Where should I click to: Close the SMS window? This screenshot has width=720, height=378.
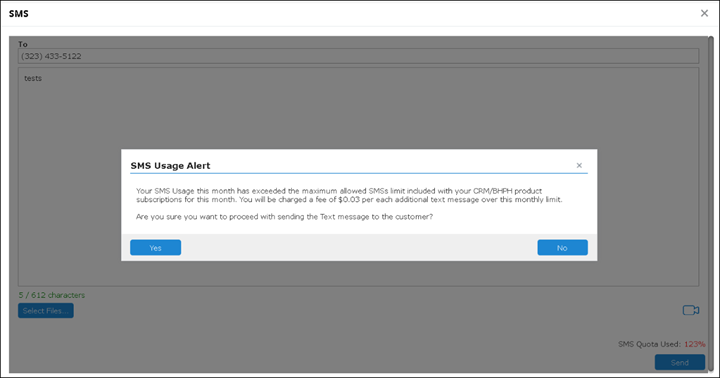coord(704,13)
